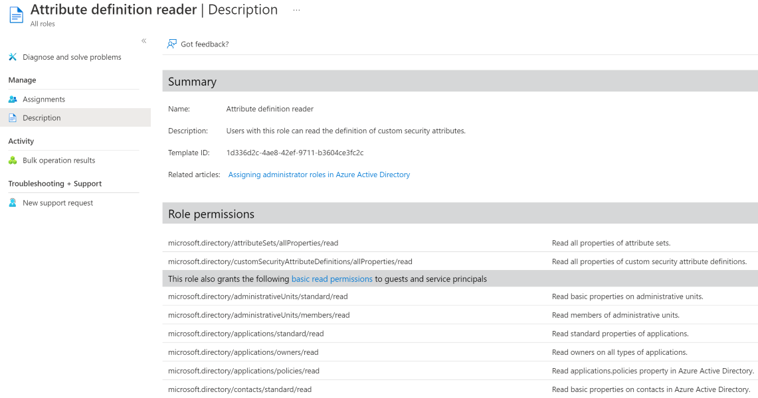Open the Assignments page
This screenshot has height=398, width=758.
coord(44,99)
